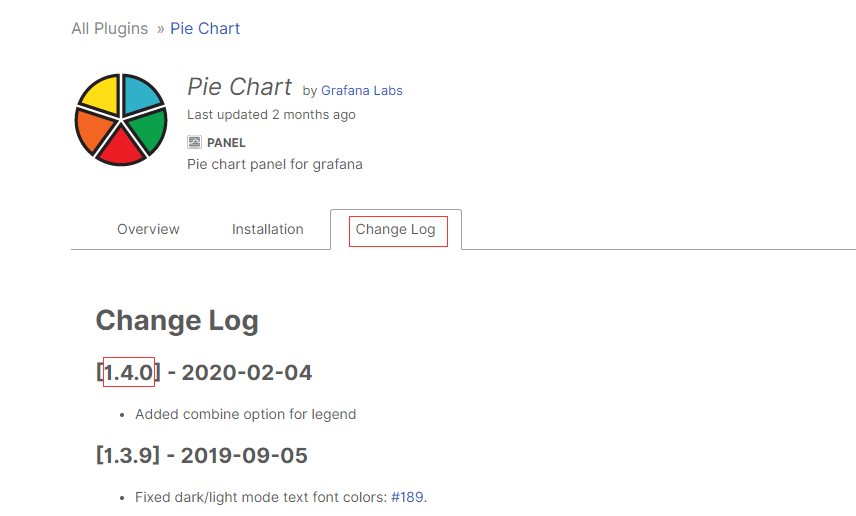Click the red slice of the pie logo
This screenshot has height=516, width=856.
121,147
